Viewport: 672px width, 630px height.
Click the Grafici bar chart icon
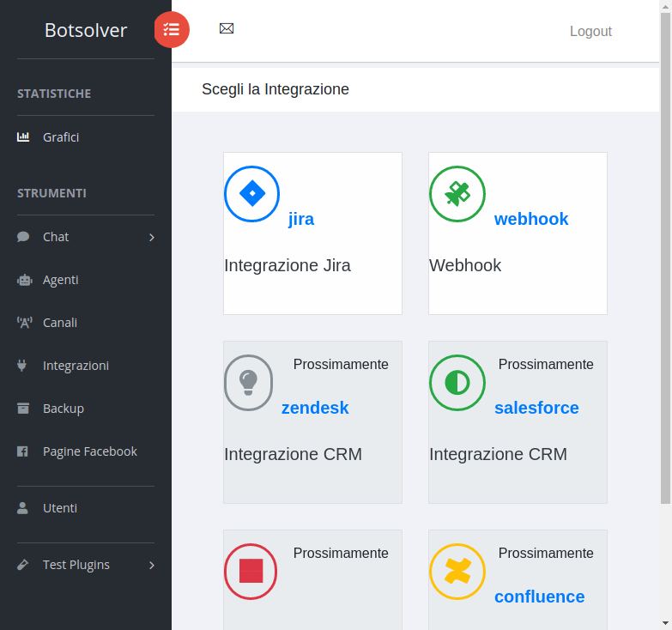23,137
